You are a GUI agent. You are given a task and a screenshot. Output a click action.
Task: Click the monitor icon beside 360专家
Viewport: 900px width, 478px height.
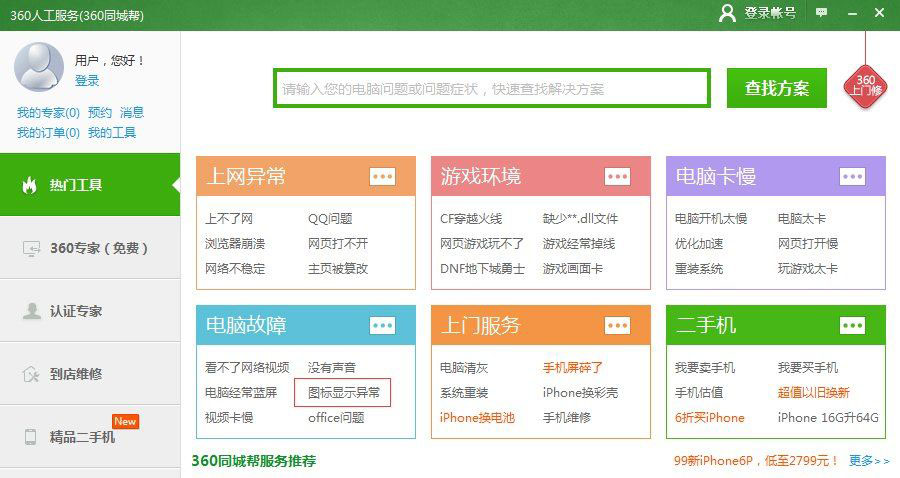coord(31,248)
